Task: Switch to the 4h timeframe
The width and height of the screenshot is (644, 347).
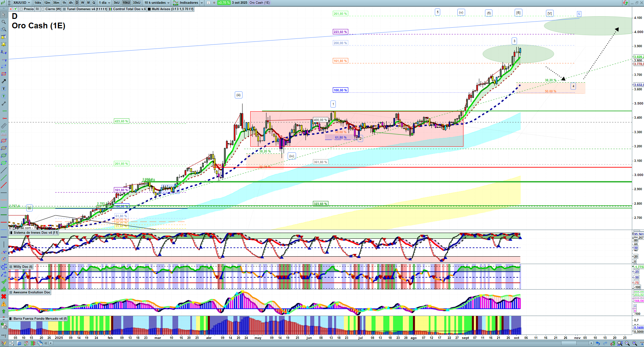Action: pyautogui.click(x=71, y=3)
